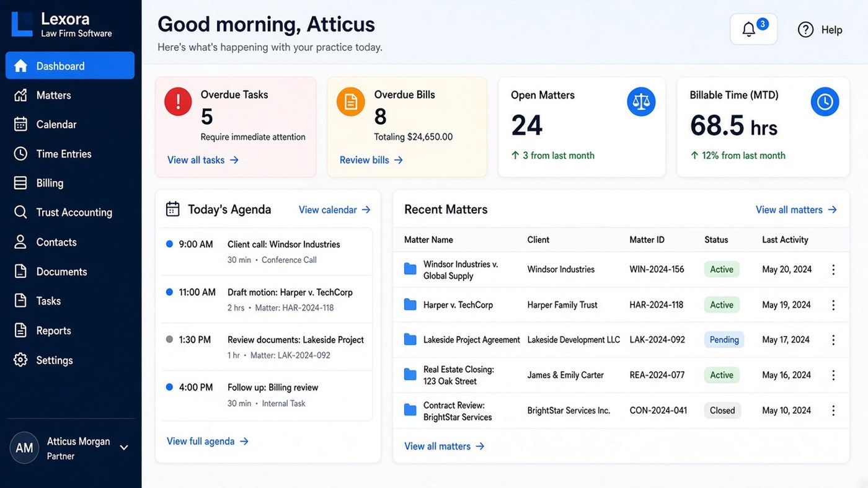868x488 pixels.
Task: Open more options for Contract Review BrightStar
Action: 833,410
